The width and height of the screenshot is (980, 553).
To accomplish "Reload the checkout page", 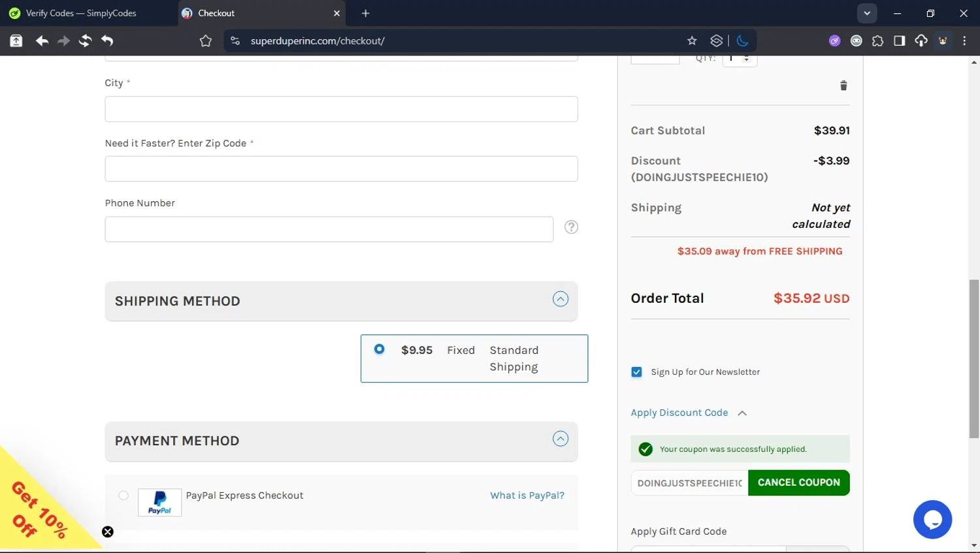I will tap(85, 41).
